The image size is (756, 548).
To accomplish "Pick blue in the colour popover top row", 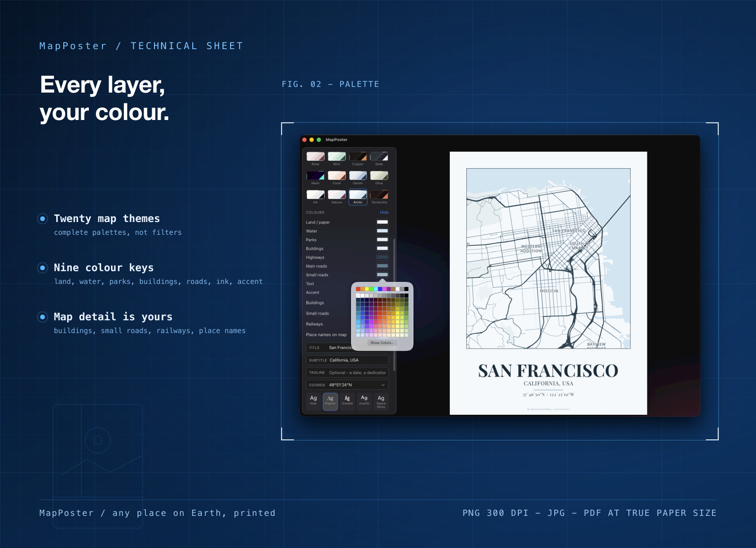I will [380, 289].
